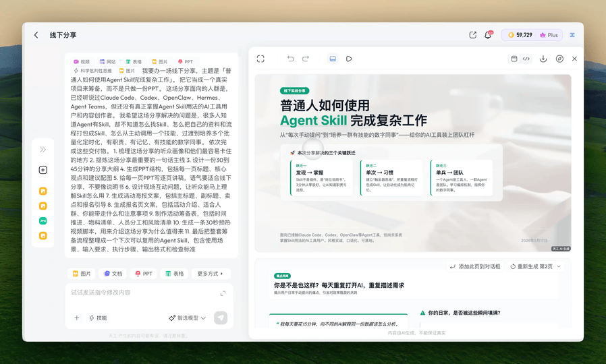Focus the 试试发送指令修改内容 input box
Viewport: 606px width, 364px height.
point(143,293)
